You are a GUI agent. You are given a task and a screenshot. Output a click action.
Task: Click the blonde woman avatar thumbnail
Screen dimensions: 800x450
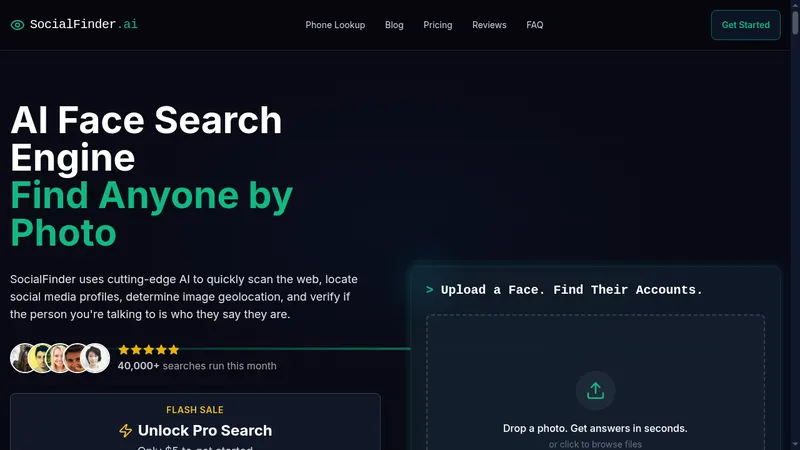pyautogui.click(x=59, y=358)
